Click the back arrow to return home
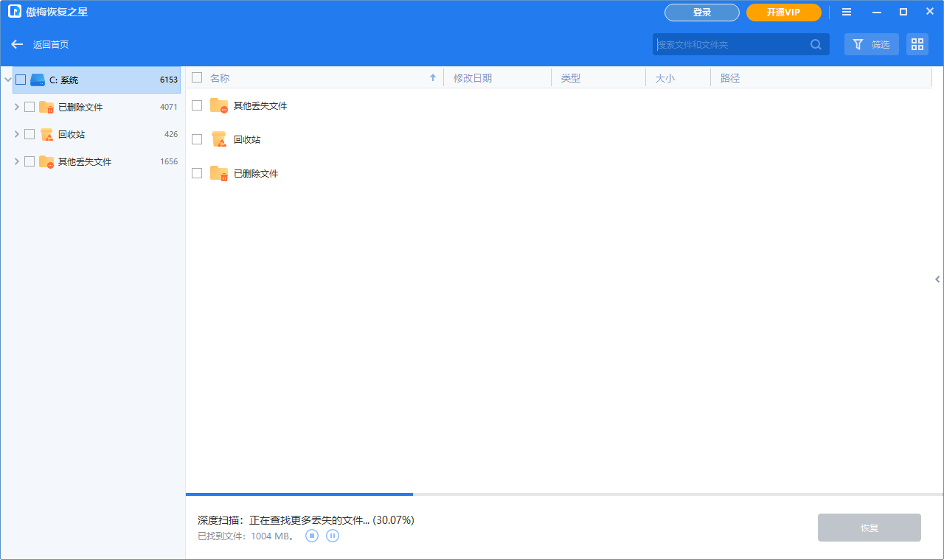Image resolution: width=944 pixels, height=560 pixels. coord(16,43)
